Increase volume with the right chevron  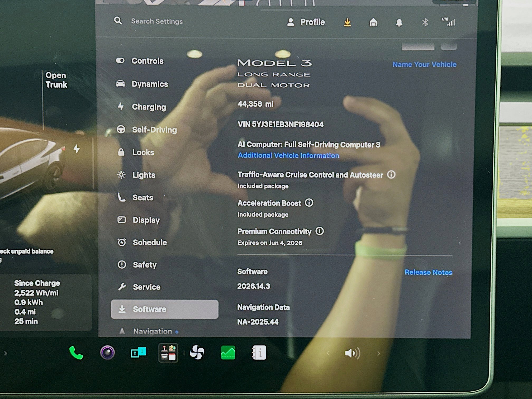tap(378, 353)
